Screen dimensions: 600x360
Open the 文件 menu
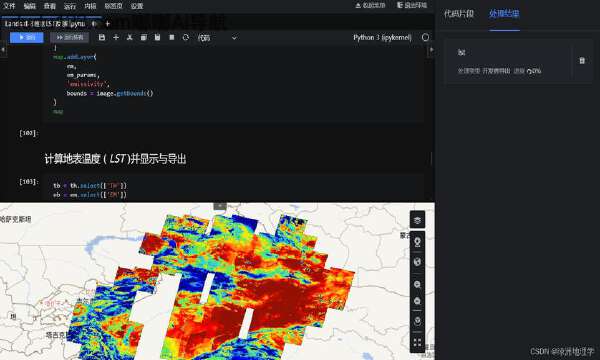[x=9, y=6]
